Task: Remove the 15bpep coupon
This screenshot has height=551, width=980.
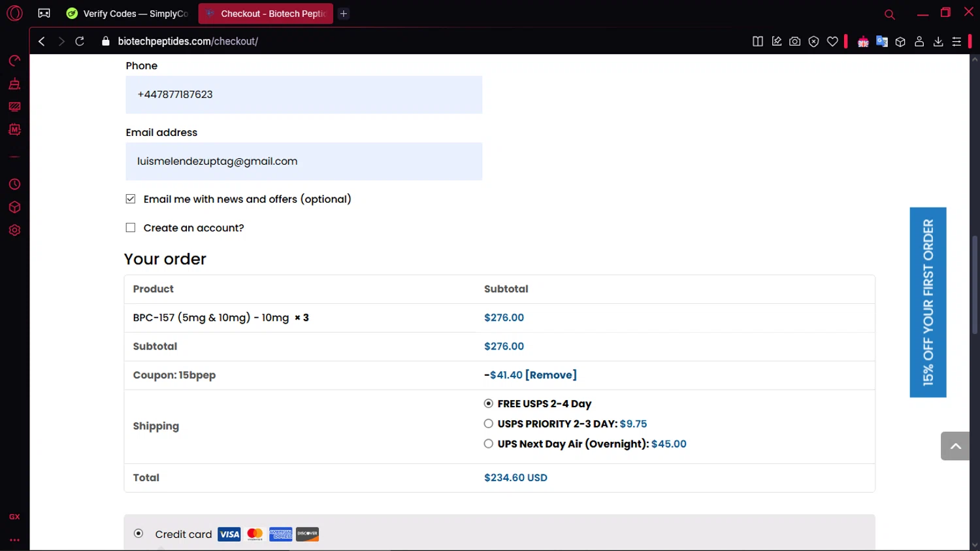Action: pos(551,375)
